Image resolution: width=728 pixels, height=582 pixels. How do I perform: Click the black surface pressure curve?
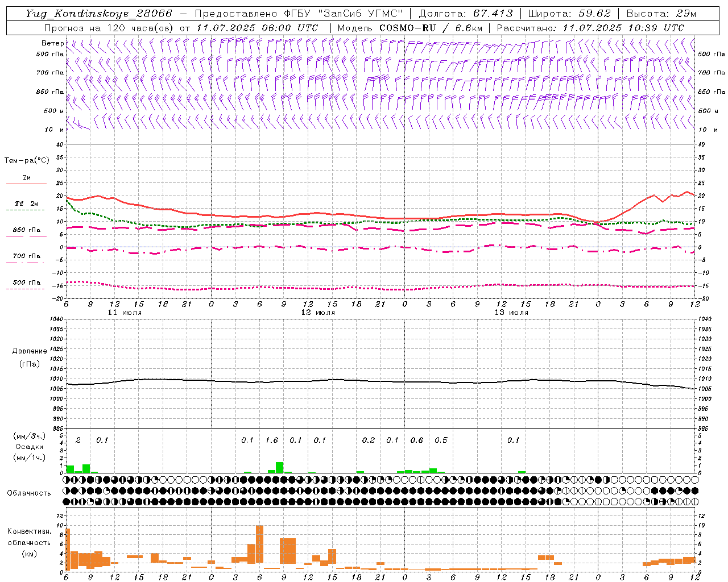pyautogui.click(x=380, y=381)
